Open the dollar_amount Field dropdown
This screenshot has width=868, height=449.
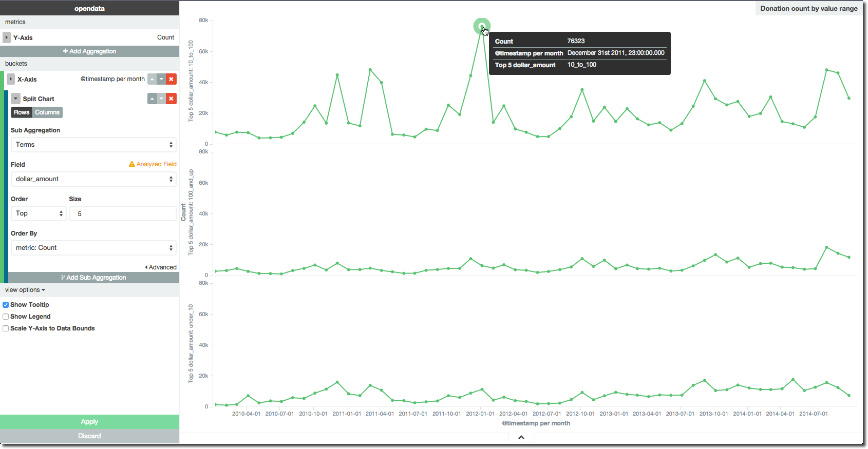click(x=93, y=179)
